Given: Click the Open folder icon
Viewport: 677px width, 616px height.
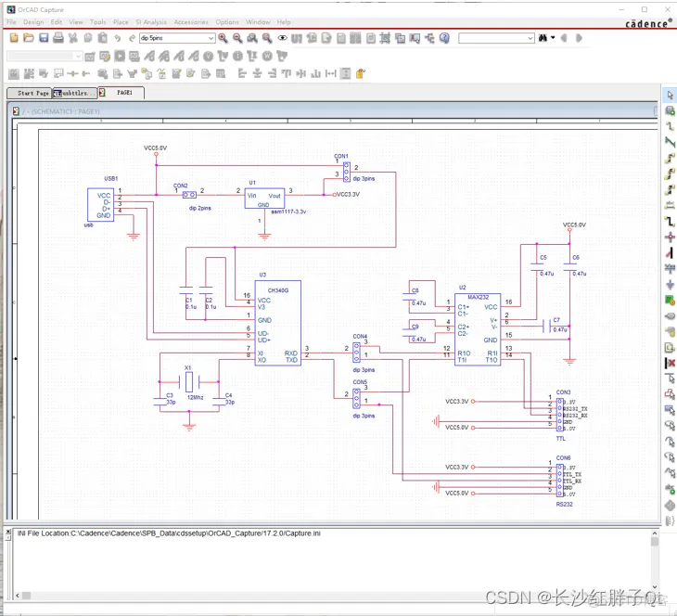Looking at the screenshot, I should (29, 38).
